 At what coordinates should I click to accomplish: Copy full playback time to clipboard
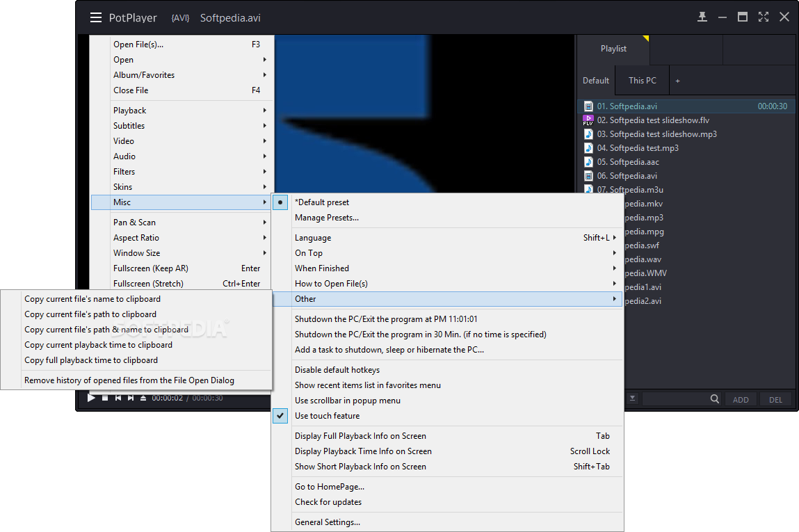coord(136,360)
